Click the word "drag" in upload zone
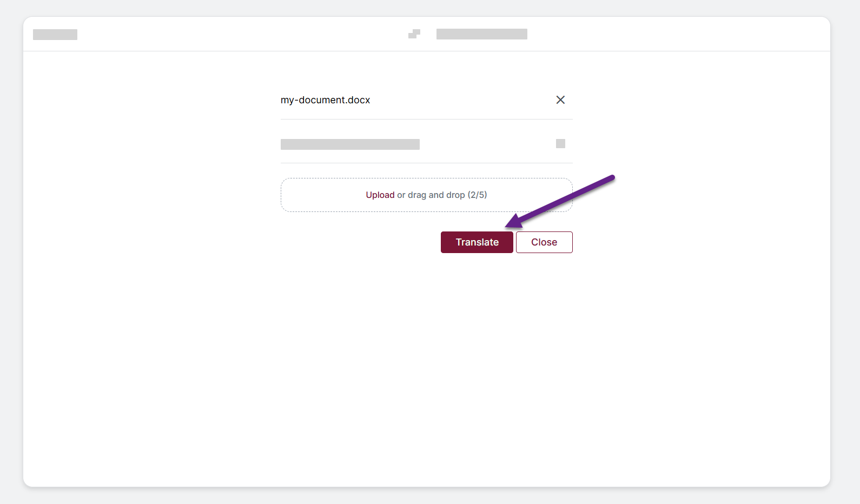 [417, 195]
